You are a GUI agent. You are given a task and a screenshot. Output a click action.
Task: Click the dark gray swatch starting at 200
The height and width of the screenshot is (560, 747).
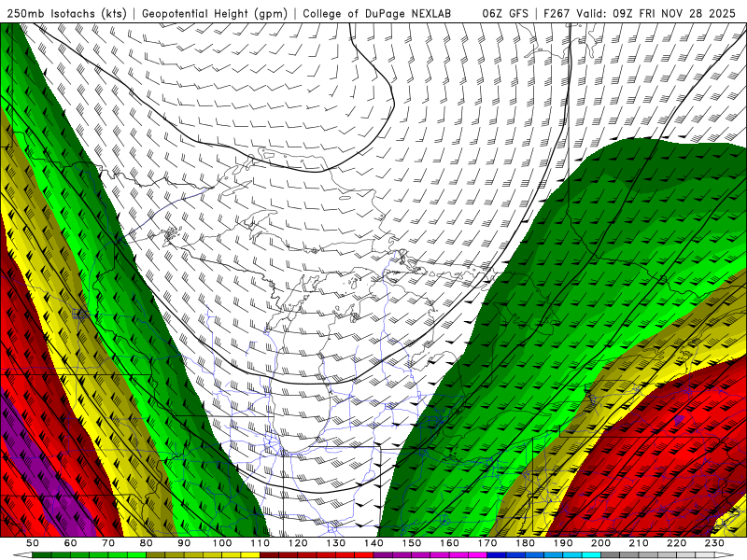611,554
